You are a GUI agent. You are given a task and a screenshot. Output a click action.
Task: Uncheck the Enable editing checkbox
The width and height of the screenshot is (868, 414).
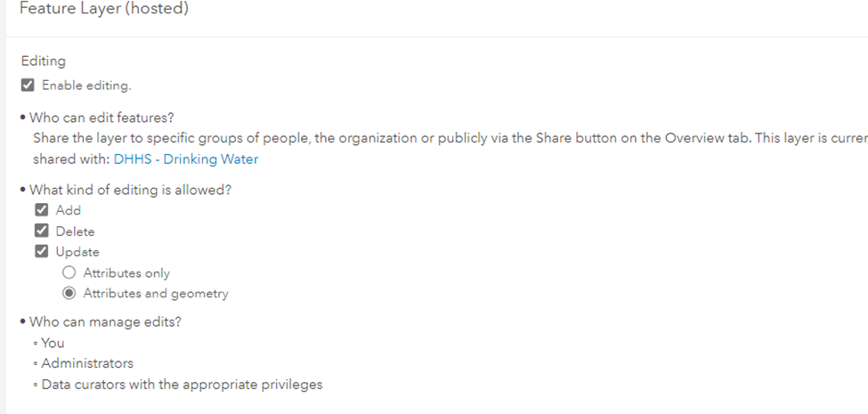click(28, 85)
